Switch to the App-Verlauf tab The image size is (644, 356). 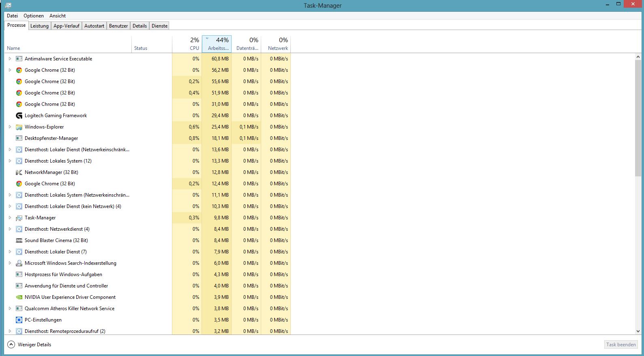[x=67, y=26]
